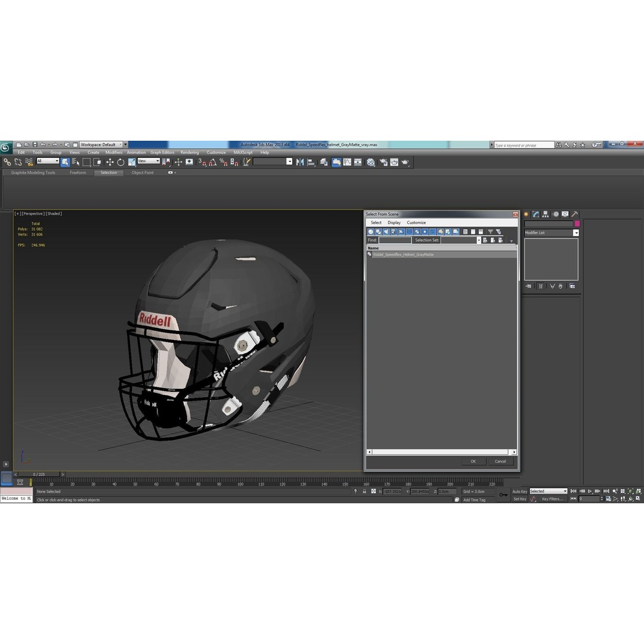Image resolution: width=644 pixels, height=644 pixels.
Task: Switch to the Display command panel
Action: click(565, 214)
